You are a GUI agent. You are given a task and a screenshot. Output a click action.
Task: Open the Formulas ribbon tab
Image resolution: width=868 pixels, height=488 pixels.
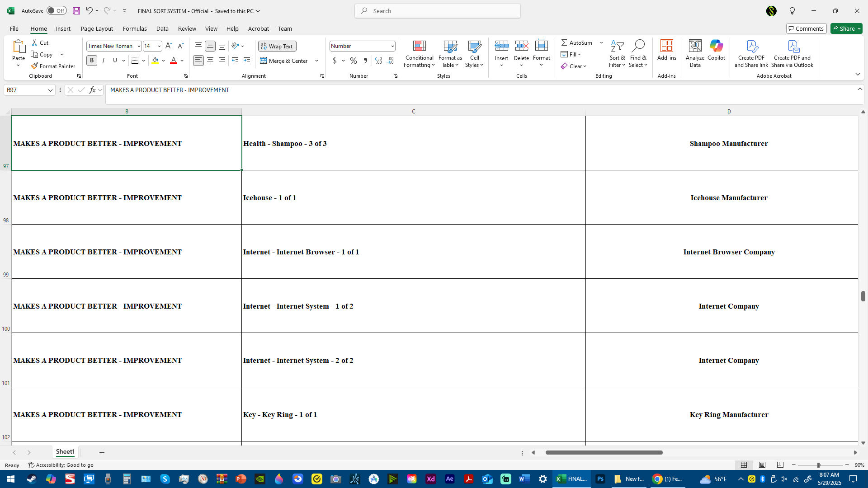click(135, 28)
